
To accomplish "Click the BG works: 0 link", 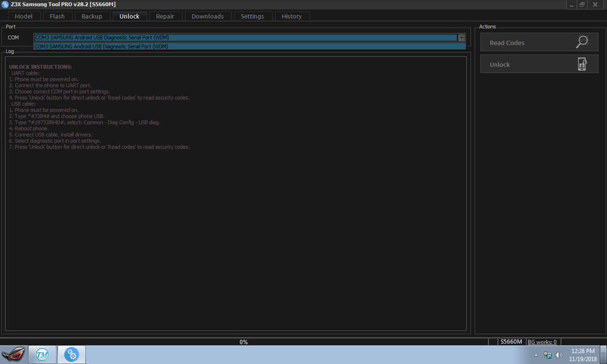I will 542,342.
